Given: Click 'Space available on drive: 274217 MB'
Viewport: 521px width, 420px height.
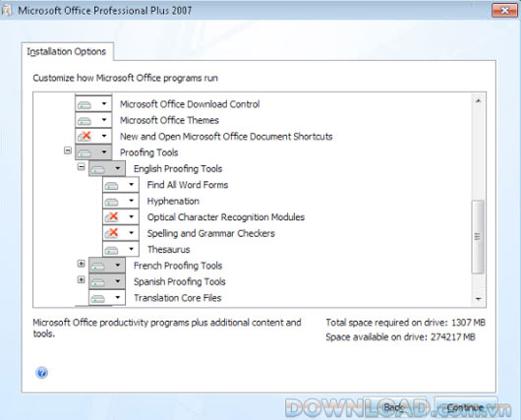Looking at the screenshot, I should click(x=400, y=336).
